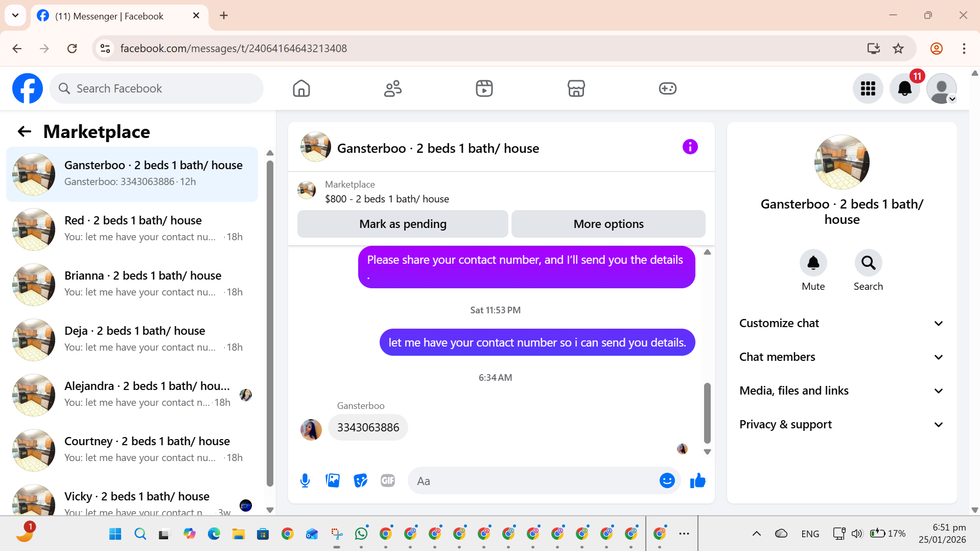Image resolution: width=980 pixels, height=551 pixels.
Task: Click the 3343063886 message bubble
Action: coord(368,427)
